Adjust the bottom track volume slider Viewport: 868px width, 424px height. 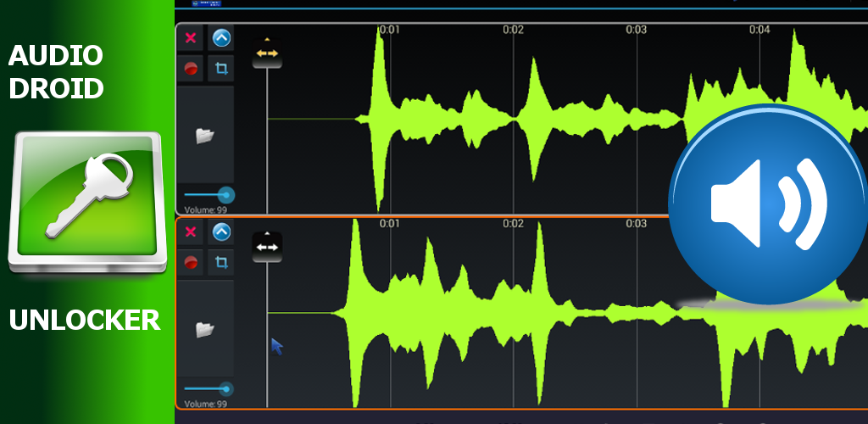pos(209,389)
